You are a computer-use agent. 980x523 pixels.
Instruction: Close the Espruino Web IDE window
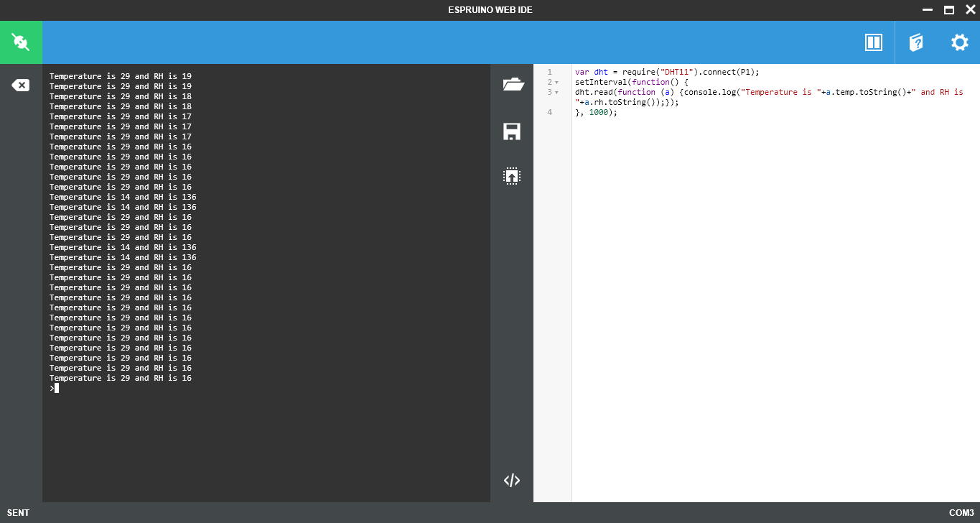pos(970,10)
